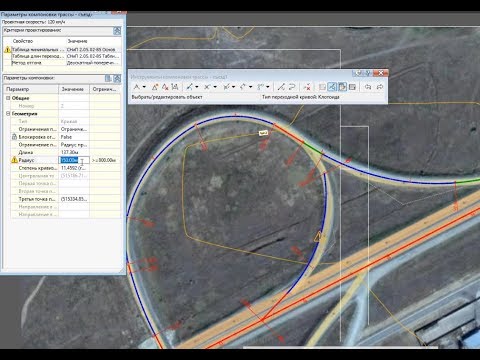Select the fixed line tool icon

coord(189,87)
